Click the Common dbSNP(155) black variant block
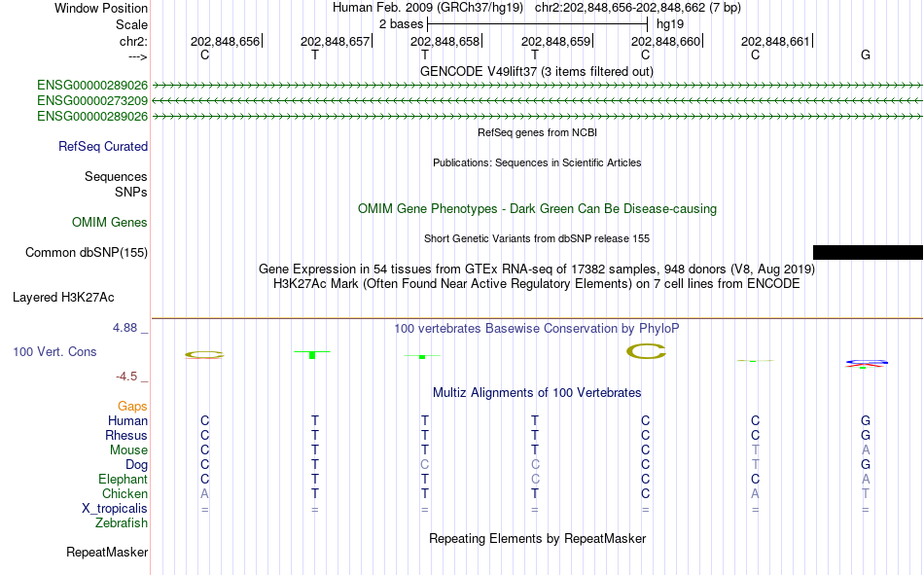 click(868, 252)
